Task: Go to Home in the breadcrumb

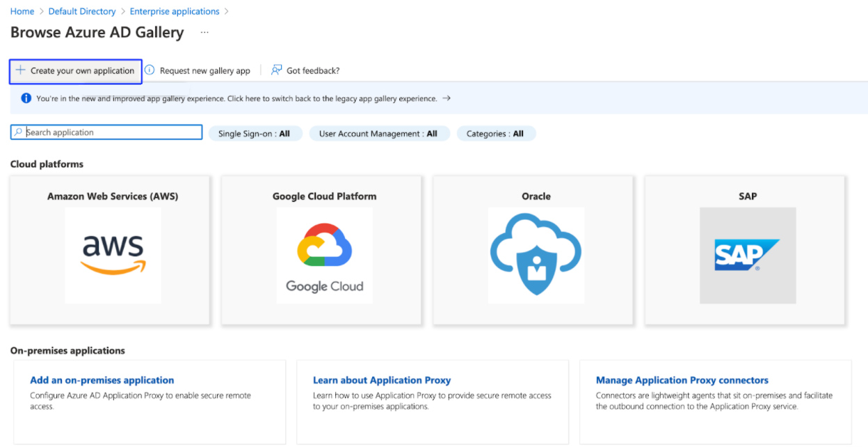Action: (x=22, y=11)
